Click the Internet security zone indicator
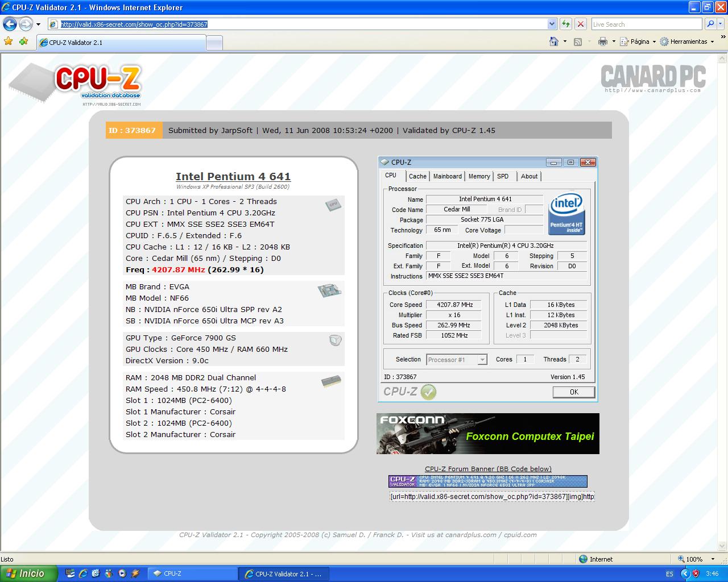 click(x=595, y=559)
